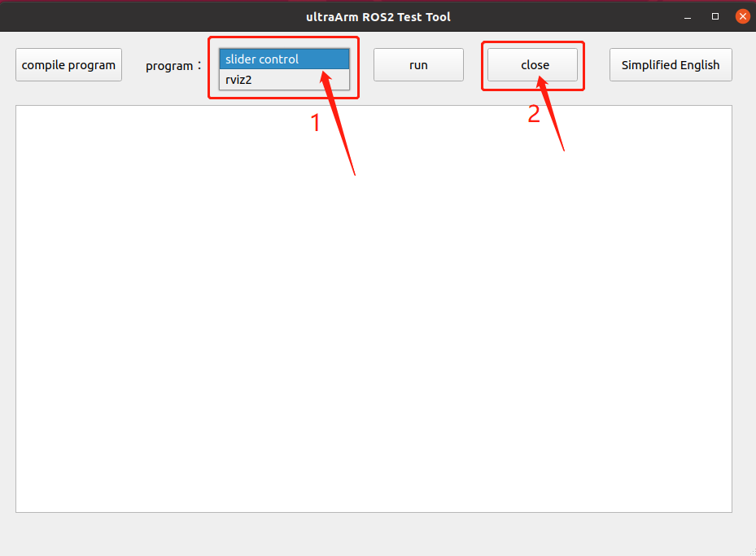Maximize the ultraArm ROS2 Test Tool window
The image size is (756, 556).
715,16
